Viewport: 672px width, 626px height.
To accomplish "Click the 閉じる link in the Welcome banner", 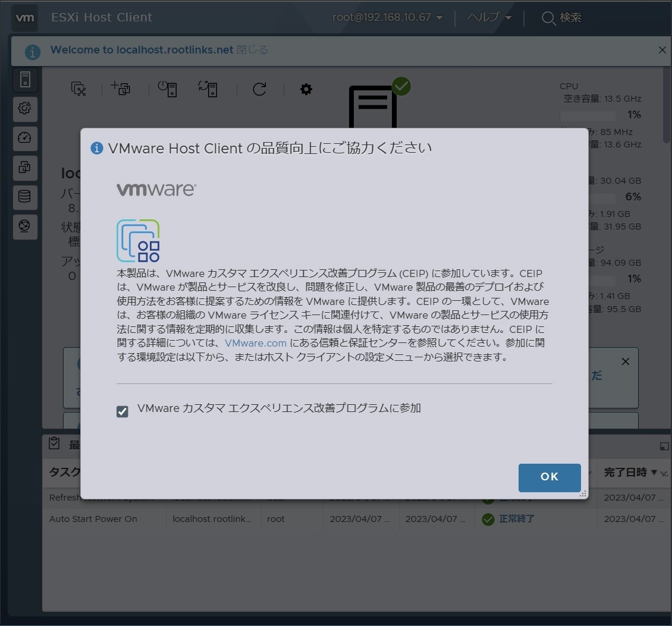I will pyautogui.click(x=252, y=50).
